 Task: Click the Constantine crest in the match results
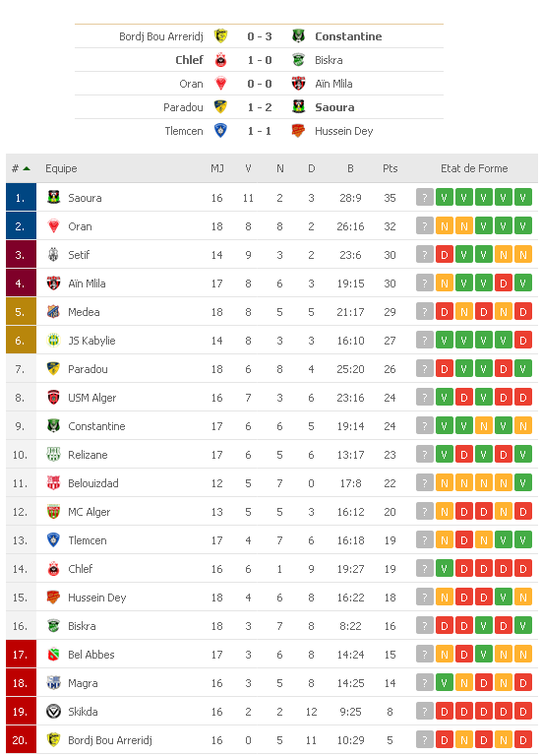pyautogui.click(x=298, y=35)
